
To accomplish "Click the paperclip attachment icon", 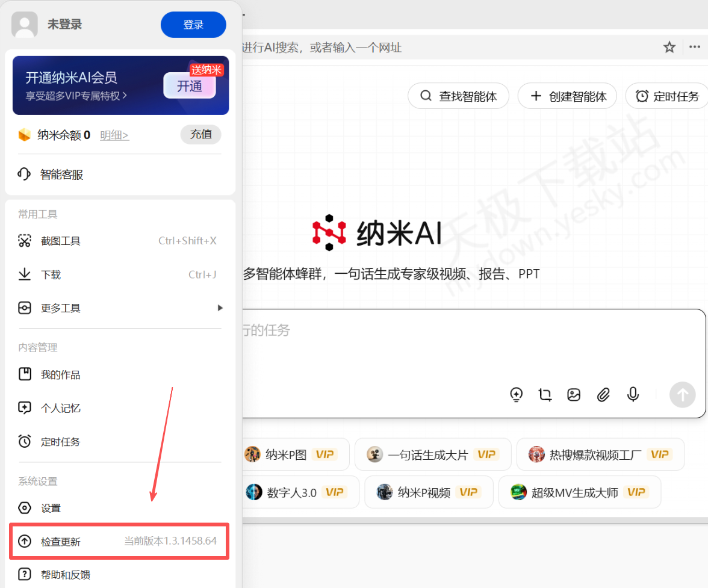I will (603, 395).
